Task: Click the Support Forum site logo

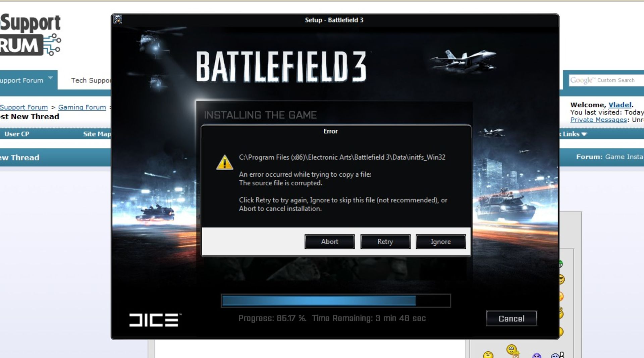Action: [31, 34]
